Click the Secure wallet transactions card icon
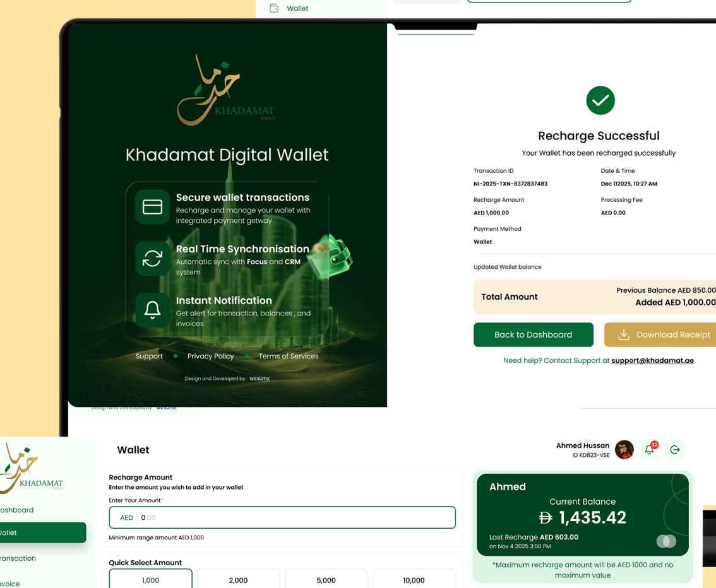The width and height of the screenshot is (716, 588). click(152, 206)
